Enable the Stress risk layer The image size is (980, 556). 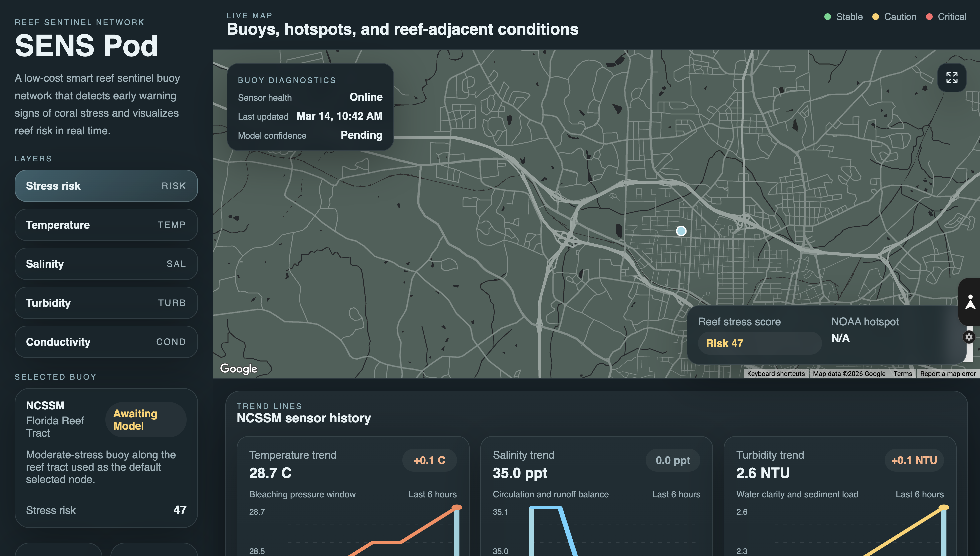(x=106, y=186)
